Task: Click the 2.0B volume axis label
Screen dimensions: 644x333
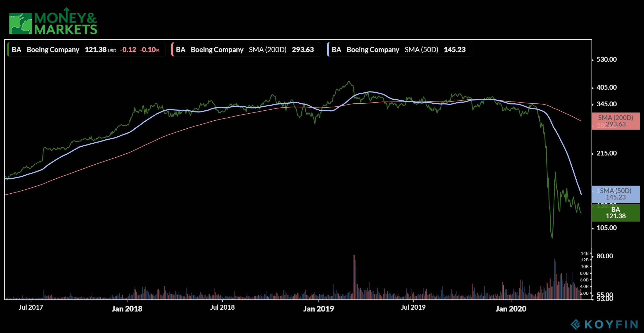Action: [x=584, y=293]
